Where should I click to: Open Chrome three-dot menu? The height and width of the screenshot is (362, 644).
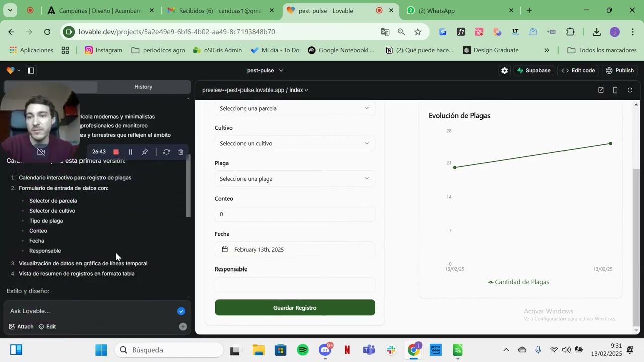click(x=632, y=32)
